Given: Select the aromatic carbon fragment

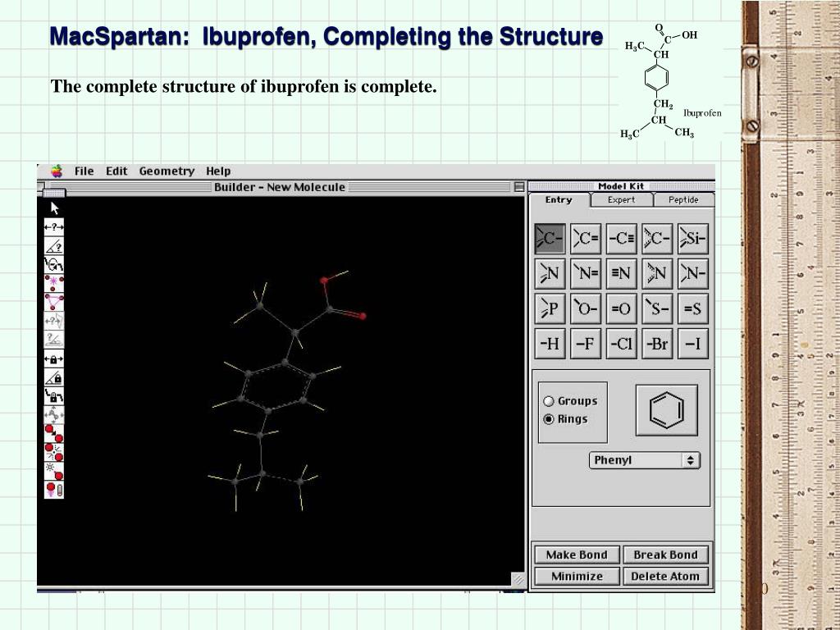Looking at the screenshot, I should (657, 239).
